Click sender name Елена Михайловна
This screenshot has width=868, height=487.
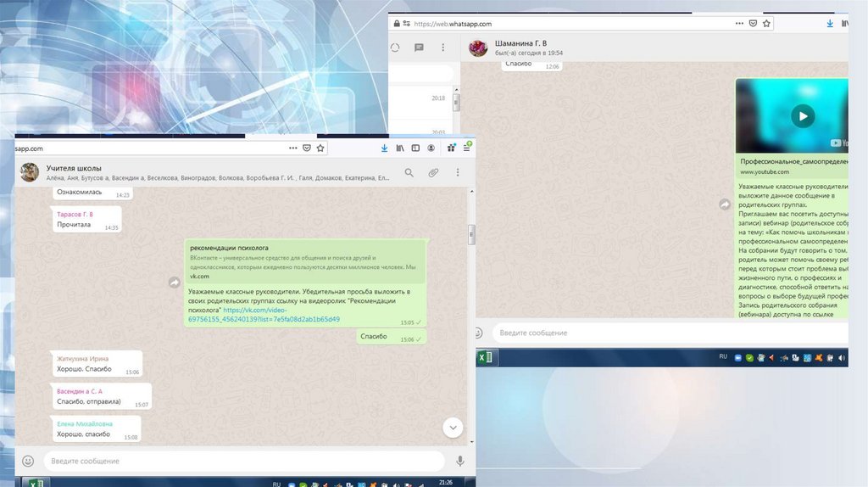pos(84,424)
